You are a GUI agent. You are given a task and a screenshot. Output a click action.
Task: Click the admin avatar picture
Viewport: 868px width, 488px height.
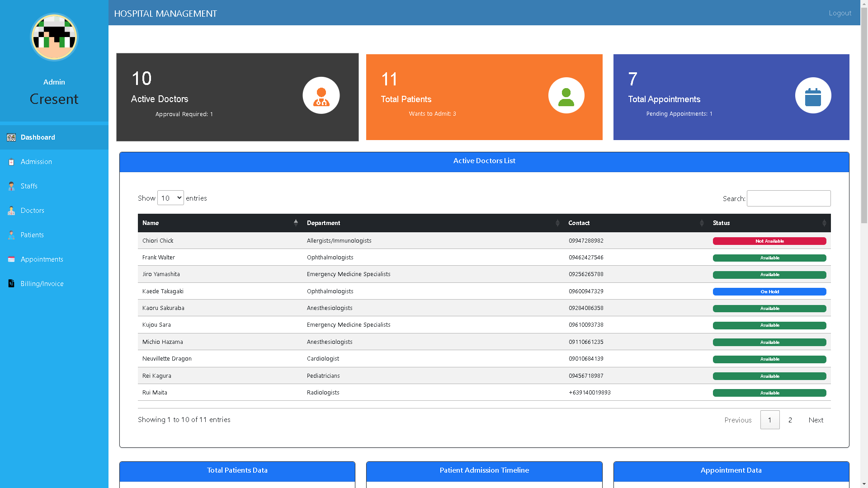(x=54, y=37)
